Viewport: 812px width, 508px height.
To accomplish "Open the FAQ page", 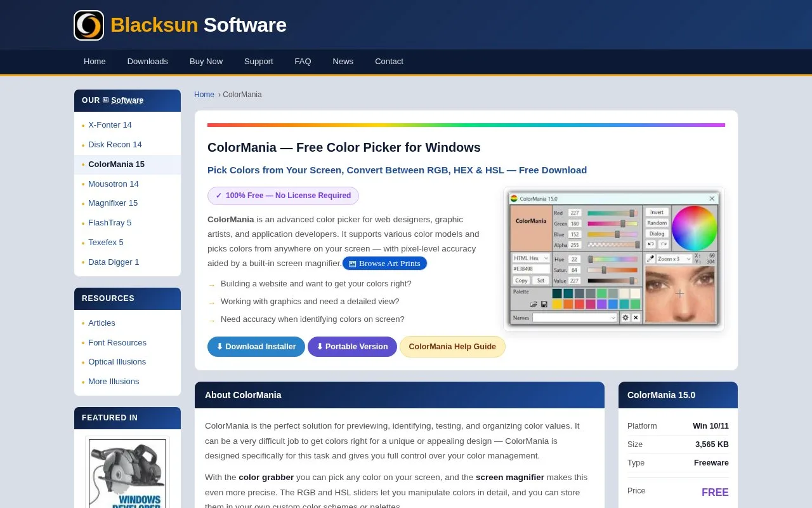I will [x=303, y=62].
